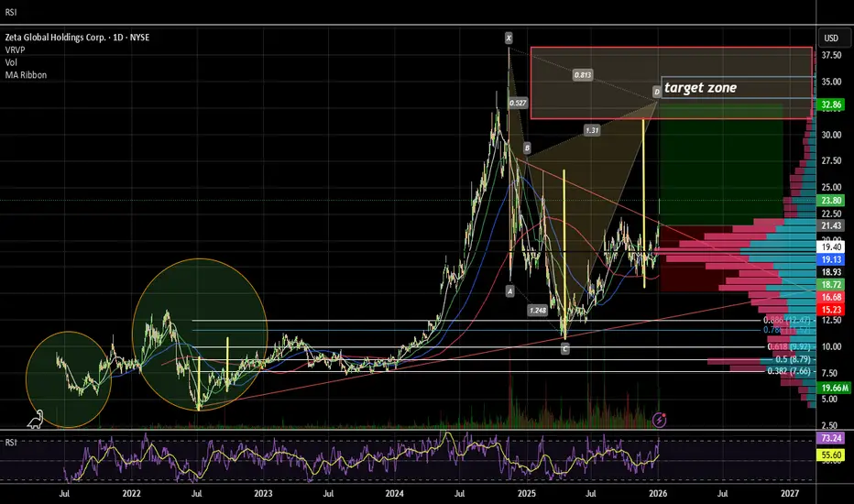Click the RSI label in the top pane
This screenshot has width=854, height=504.
[x=11, y=12]
